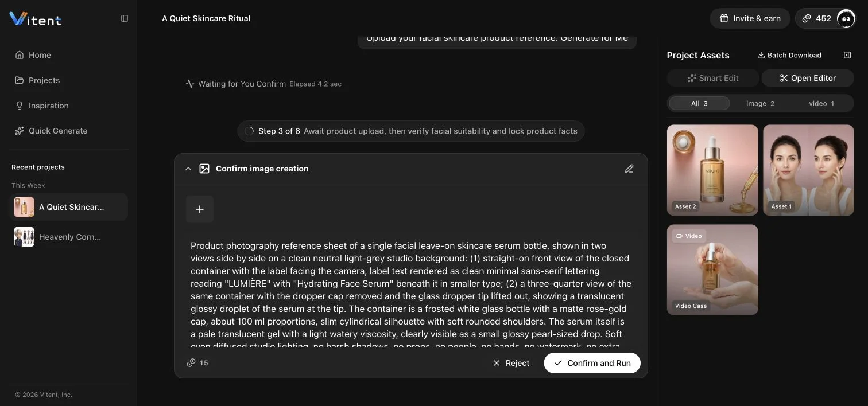Screen dimensions: 868x406
Task: Click Batch Download
Action: tap(789, 55)
